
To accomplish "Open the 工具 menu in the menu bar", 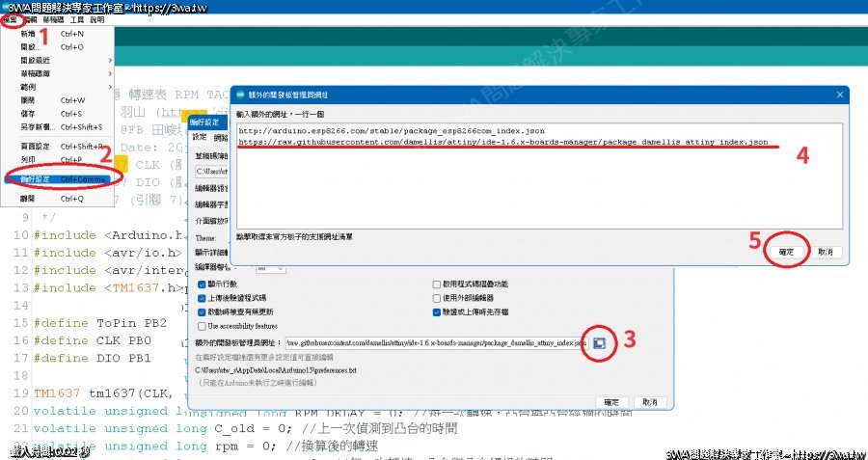I will pos(75,19).
